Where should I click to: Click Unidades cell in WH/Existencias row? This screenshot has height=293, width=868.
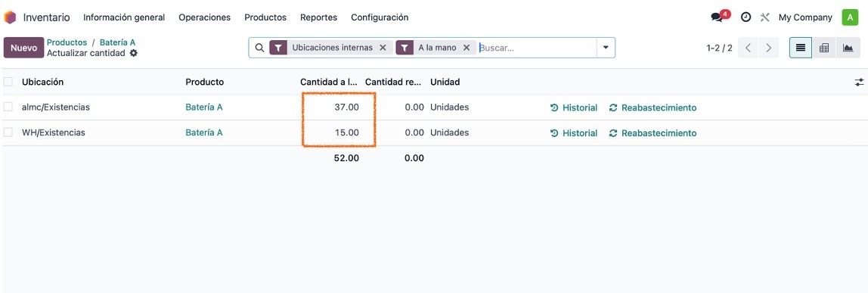449,132
